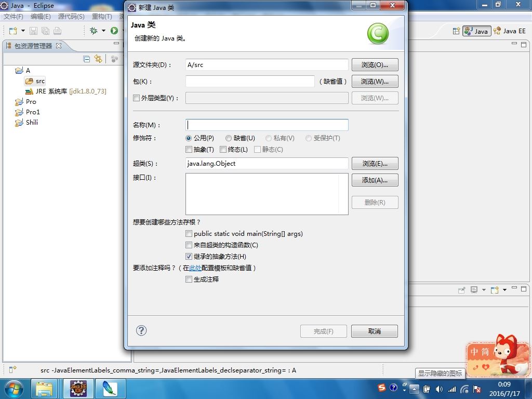
Task: Check the Abstract modifier checkbox
Action: [x=189, y=149]
